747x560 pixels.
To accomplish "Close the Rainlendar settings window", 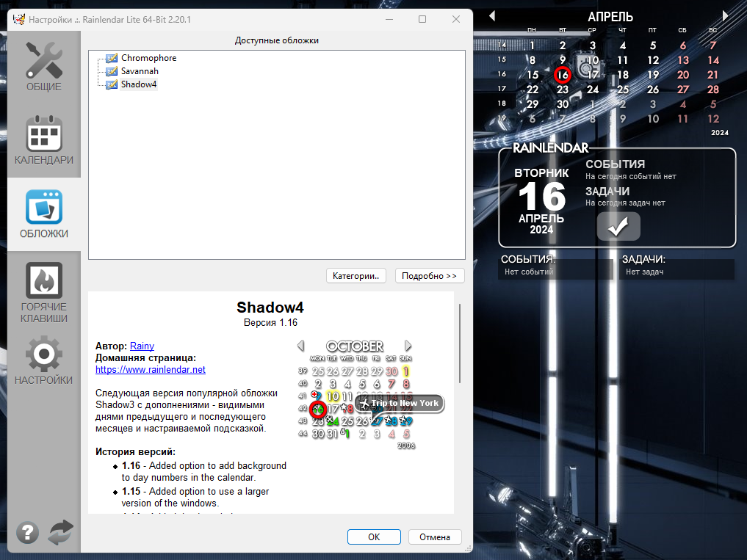I will (456, 19).
